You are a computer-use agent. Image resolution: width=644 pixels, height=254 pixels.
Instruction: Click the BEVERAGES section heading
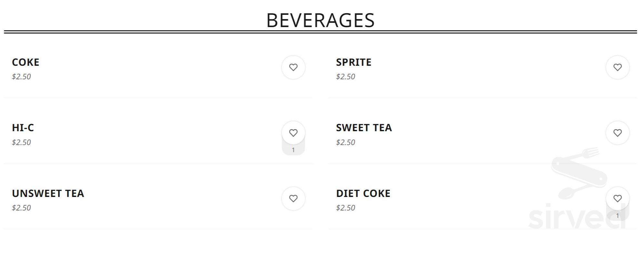320,20
